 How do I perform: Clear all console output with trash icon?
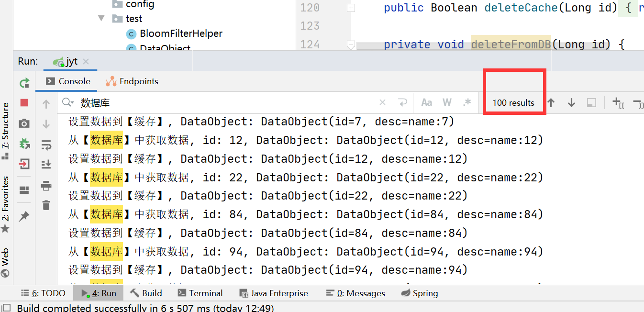(x=46, y=205)
